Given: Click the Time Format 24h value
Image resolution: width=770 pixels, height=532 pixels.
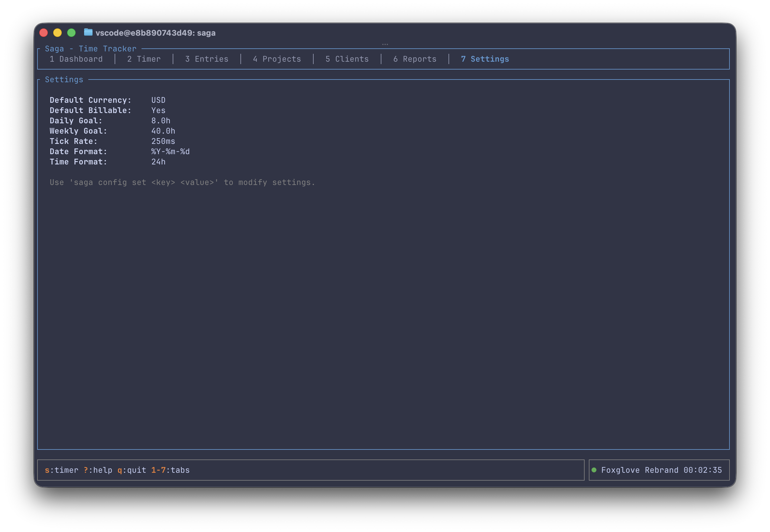Looking at the screenshot, I should coord(158,162).
